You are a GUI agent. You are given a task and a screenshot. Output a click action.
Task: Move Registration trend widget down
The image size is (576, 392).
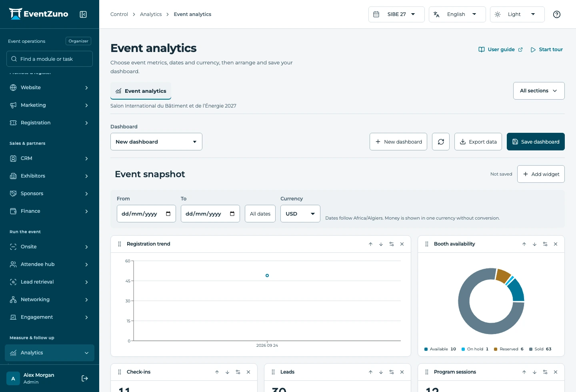click(381, 244)
